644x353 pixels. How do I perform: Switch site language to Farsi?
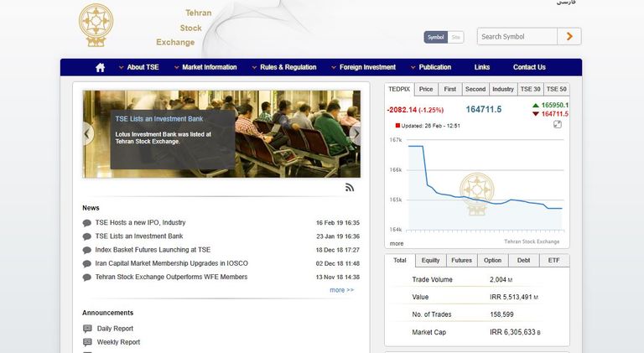(x=566, y=2)
